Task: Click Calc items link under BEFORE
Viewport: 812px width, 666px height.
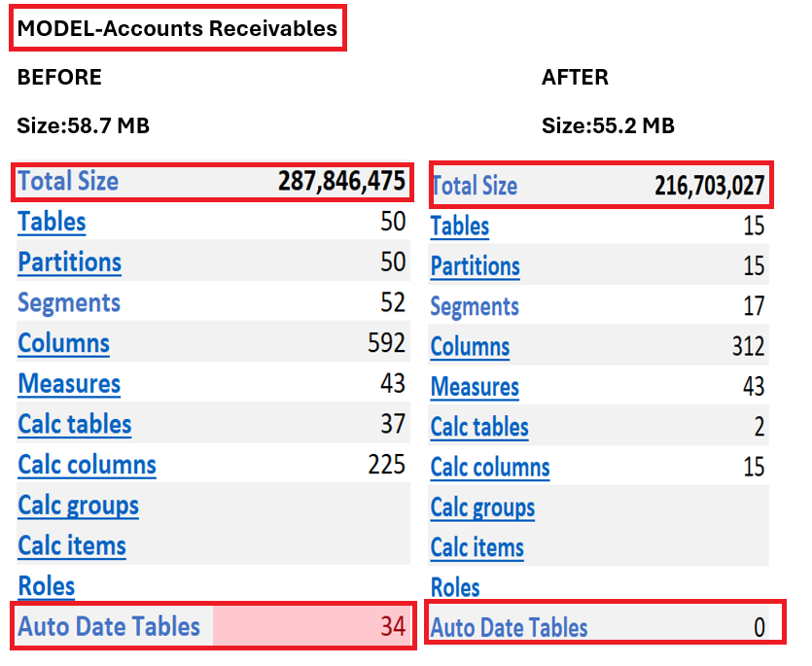Action: (x=72, y=545)
